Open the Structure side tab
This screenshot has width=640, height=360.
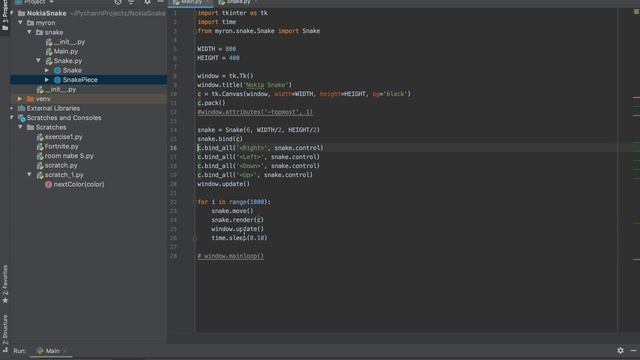click(5, 334)
